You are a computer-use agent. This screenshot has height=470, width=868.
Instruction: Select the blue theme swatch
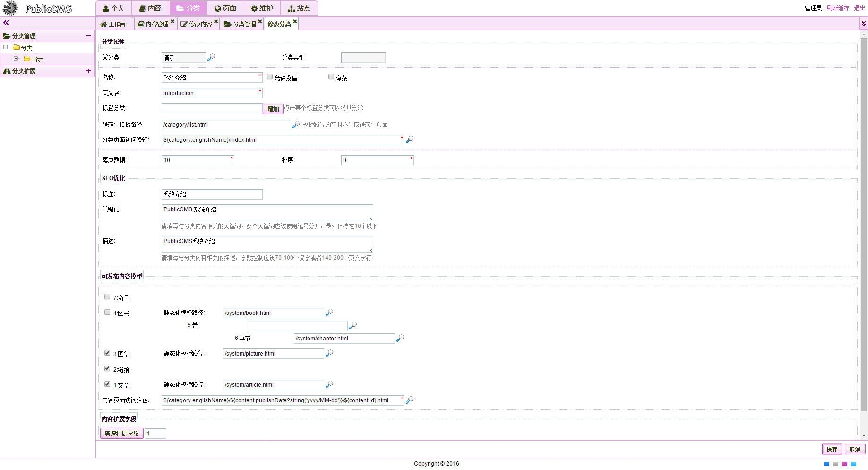coord(826,464)
